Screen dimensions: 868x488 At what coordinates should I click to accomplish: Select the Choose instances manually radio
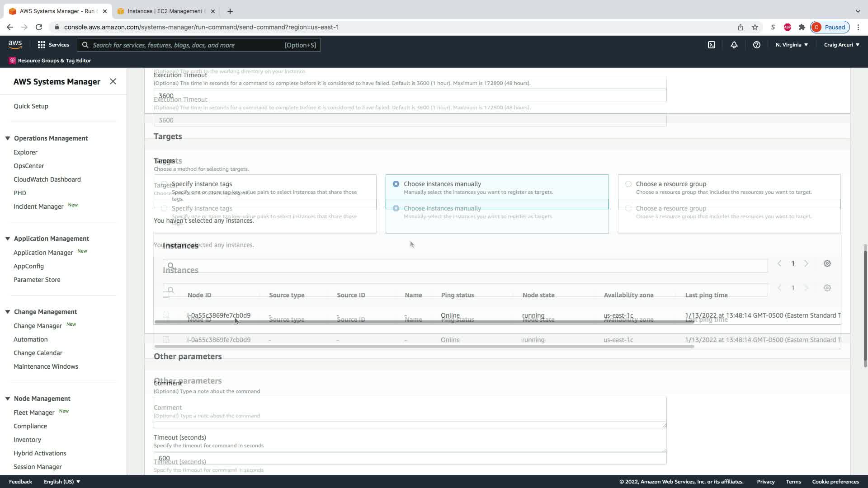396,184
